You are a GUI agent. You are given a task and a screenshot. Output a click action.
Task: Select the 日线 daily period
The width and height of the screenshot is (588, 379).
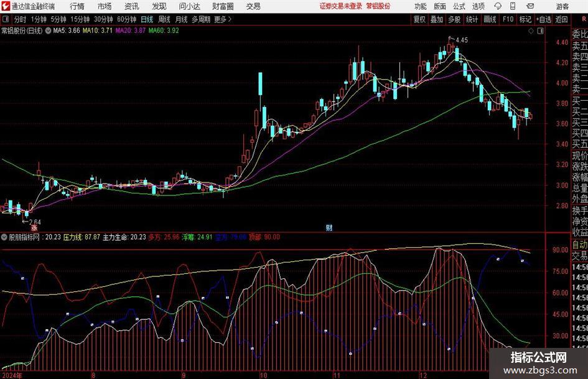click(147, 19)
